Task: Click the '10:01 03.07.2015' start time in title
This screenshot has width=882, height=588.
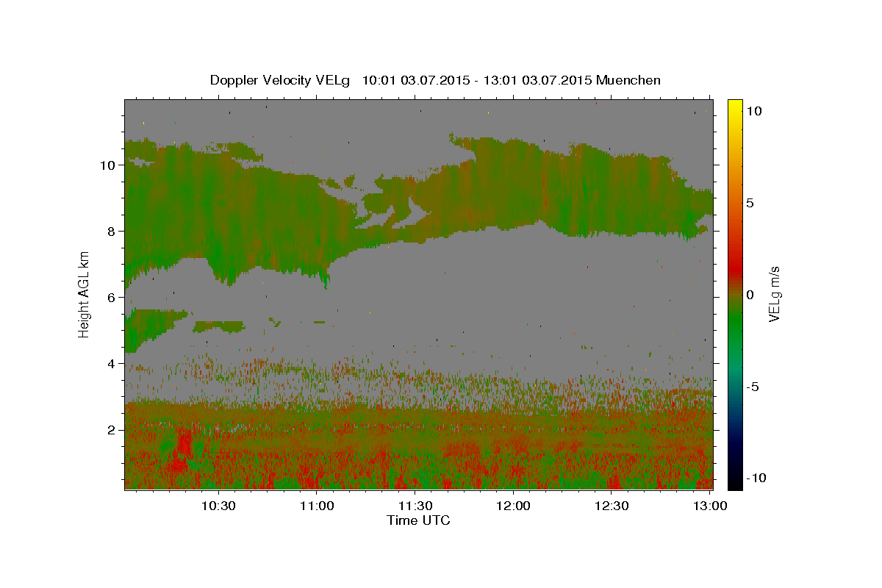Action: coord(412,80)
